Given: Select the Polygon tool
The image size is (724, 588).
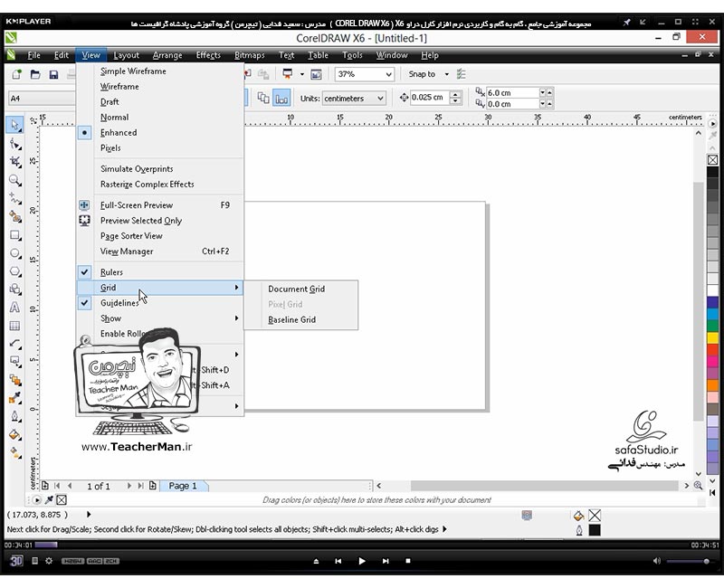Looking at the screenshot, I should pos(14,271).
